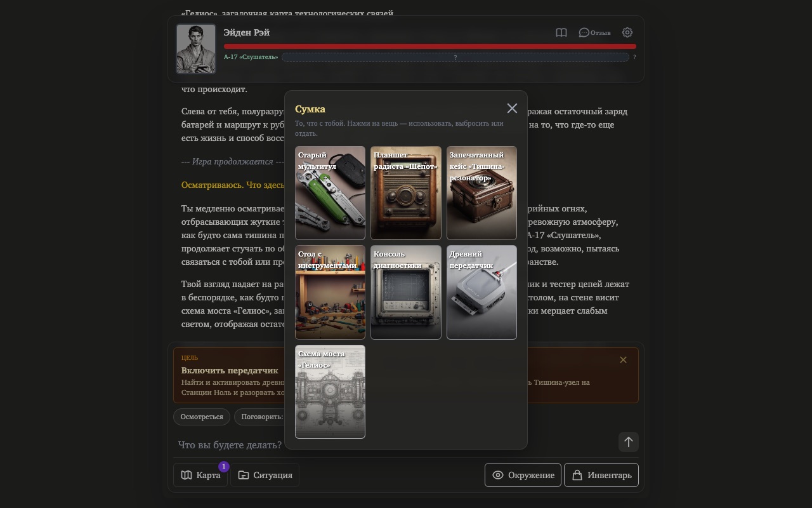Open the Схема моста «Гелиос» item
The image size is (812, 508).
[330, 392]
